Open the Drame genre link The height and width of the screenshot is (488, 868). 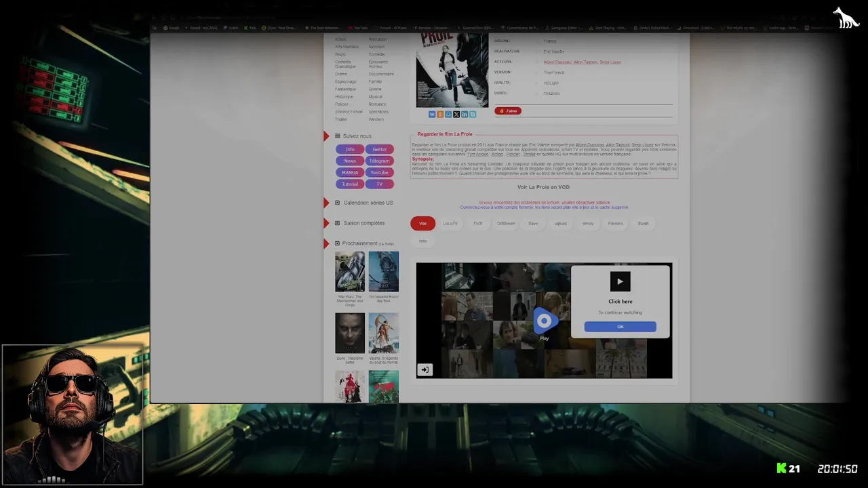point(341,74)
